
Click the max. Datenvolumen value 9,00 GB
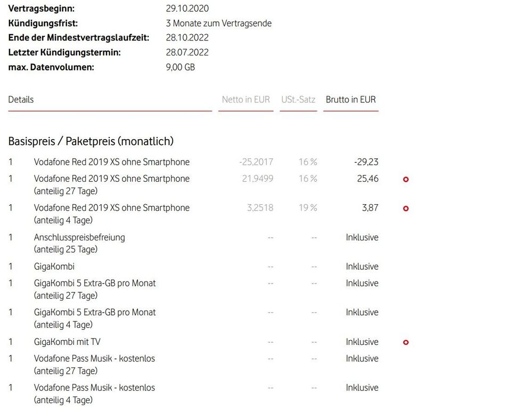click(181, 67)
